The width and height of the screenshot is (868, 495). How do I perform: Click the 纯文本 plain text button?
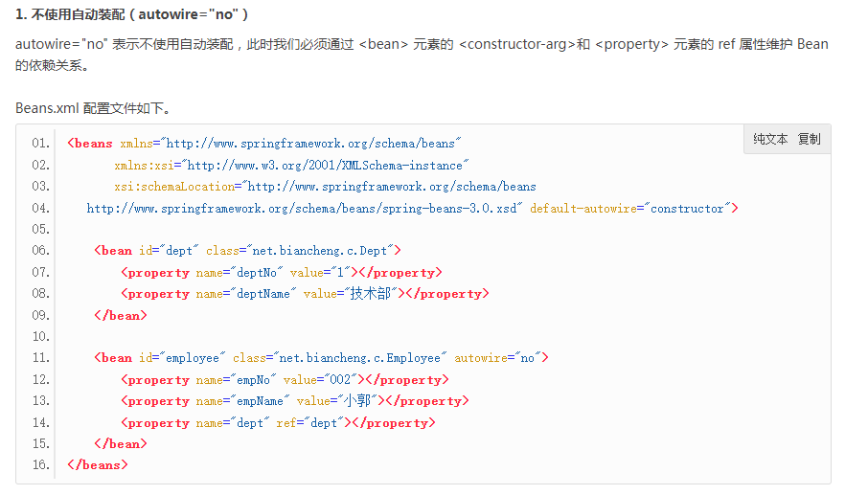pos(770,139)
